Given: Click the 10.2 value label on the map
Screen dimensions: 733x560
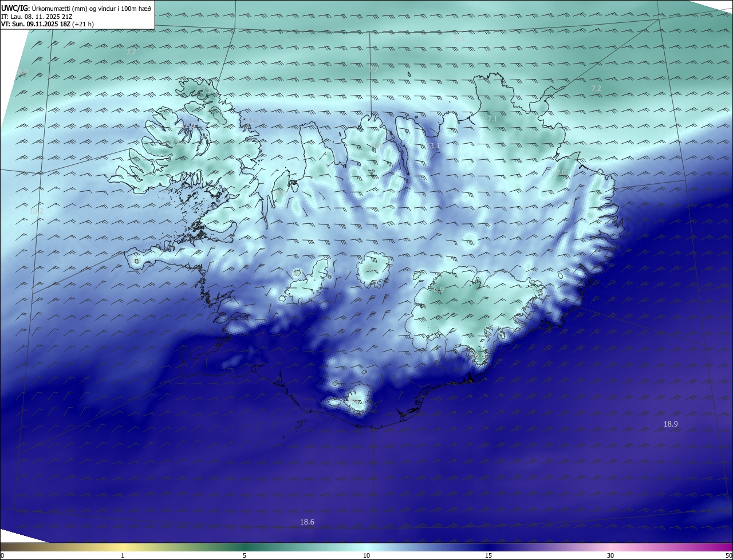Looking at the screenshot, I should click(36, 211).
